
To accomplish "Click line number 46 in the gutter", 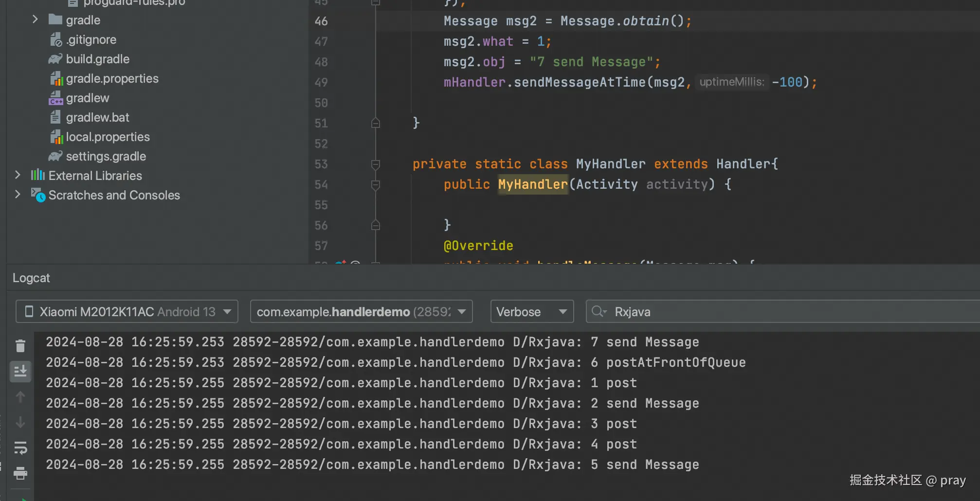I will [321, 21].
